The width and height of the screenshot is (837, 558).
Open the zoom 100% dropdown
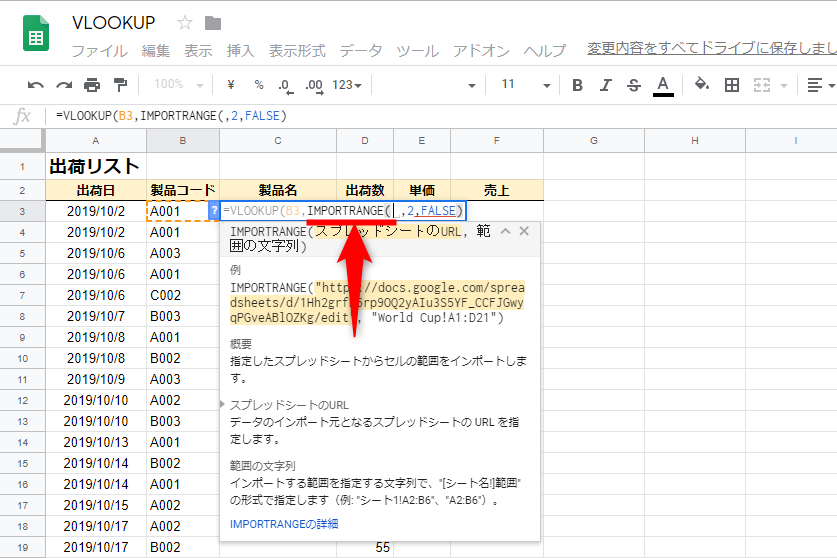[x=178, y=84]
